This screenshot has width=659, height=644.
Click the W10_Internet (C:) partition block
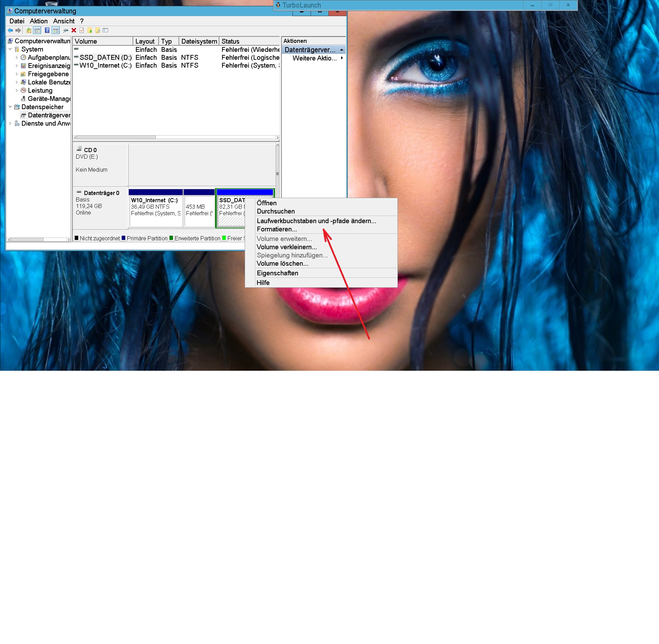(x=155, y=209)
